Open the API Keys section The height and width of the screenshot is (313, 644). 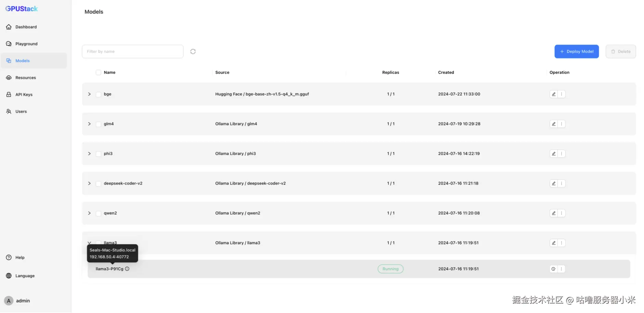24,95
